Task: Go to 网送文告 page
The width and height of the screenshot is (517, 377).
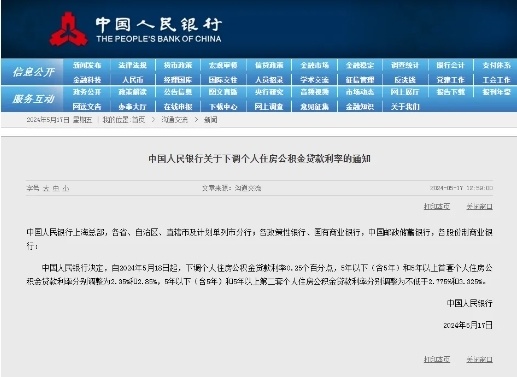Action: pos(87,107)
